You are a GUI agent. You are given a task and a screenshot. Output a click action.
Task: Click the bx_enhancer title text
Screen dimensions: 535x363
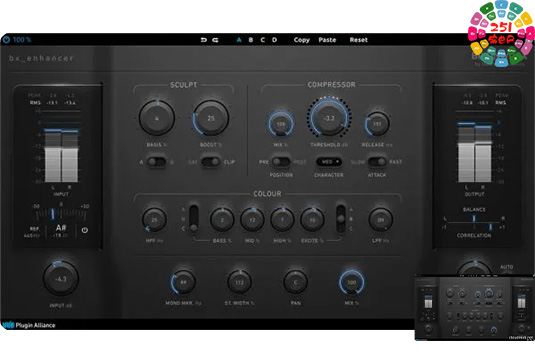click(41, 58)
